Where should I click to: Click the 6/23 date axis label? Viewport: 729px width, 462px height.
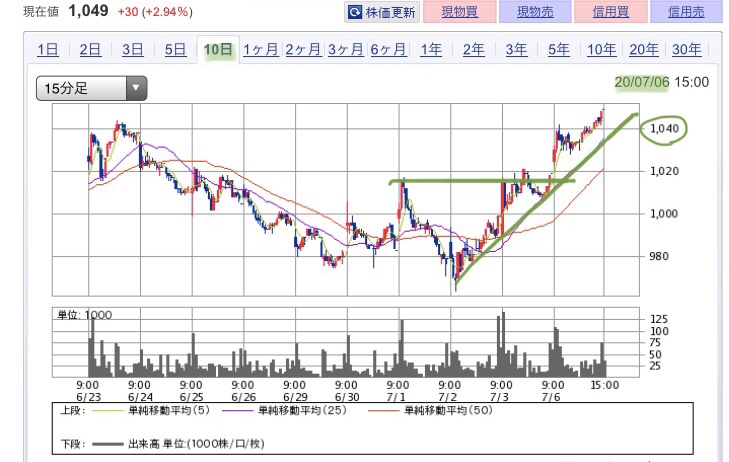(x=88, y=397)
